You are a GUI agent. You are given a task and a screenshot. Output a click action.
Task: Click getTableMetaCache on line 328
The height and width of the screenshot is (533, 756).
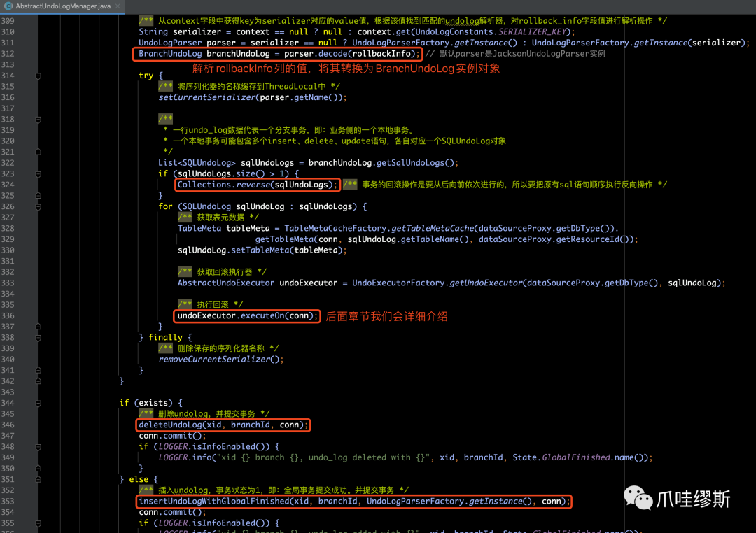(x=433, y=229)
